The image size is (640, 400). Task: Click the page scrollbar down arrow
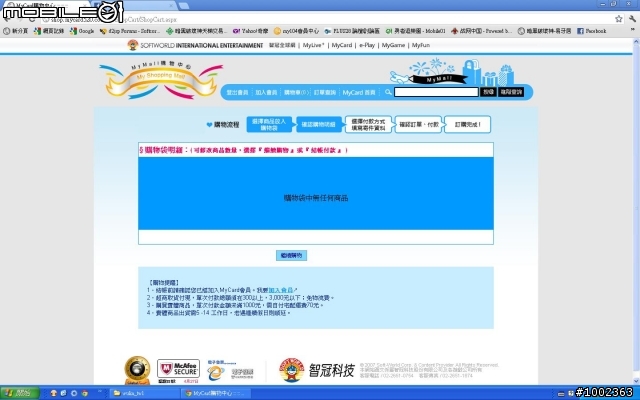click(636, 380)
